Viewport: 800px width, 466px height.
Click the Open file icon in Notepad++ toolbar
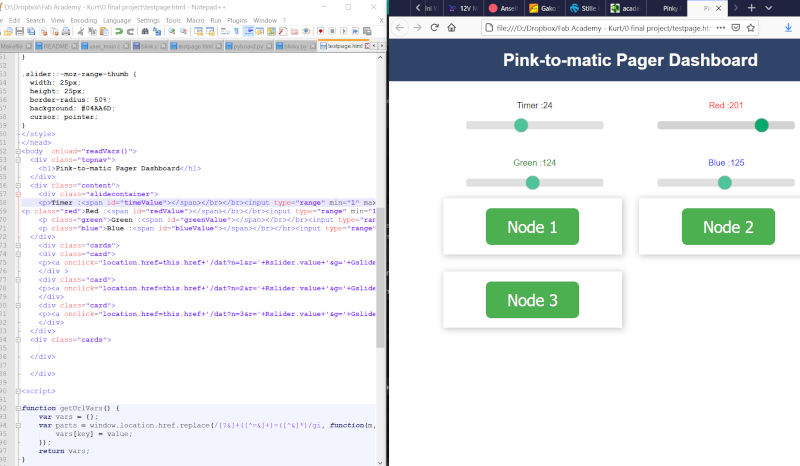click(x=8, y=31)
